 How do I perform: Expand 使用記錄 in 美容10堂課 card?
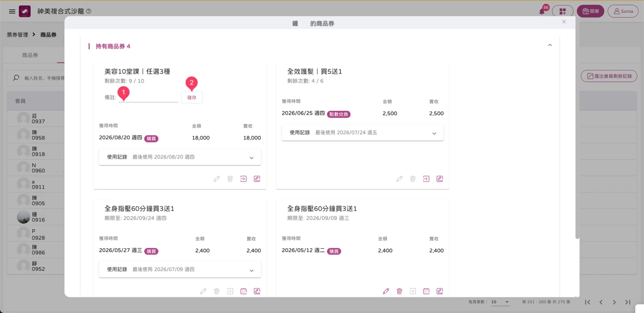click(x=180, y=157)
